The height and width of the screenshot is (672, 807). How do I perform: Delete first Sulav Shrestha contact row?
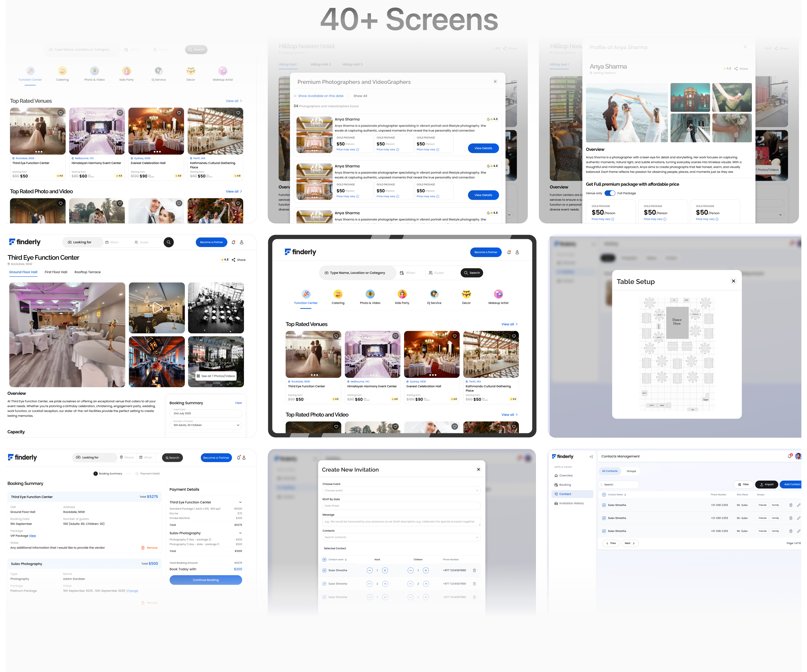coord(791,505)
